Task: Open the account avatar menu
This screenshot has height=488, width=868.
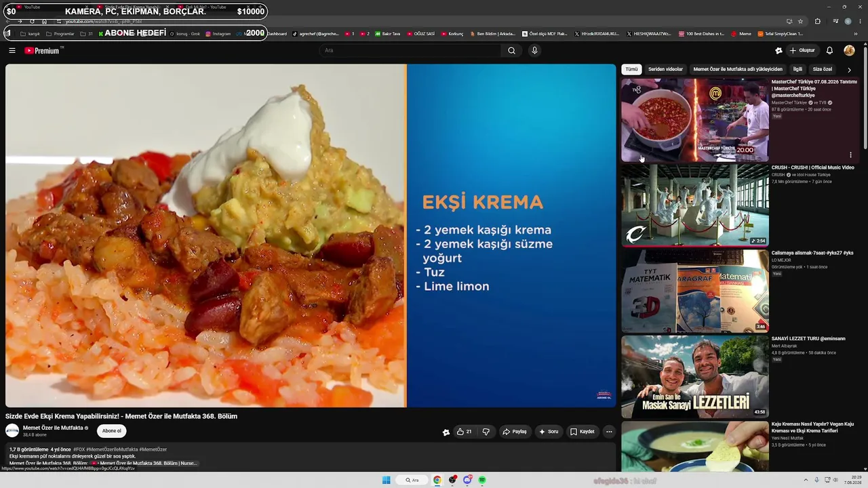Action: click(x=849, y=50)
